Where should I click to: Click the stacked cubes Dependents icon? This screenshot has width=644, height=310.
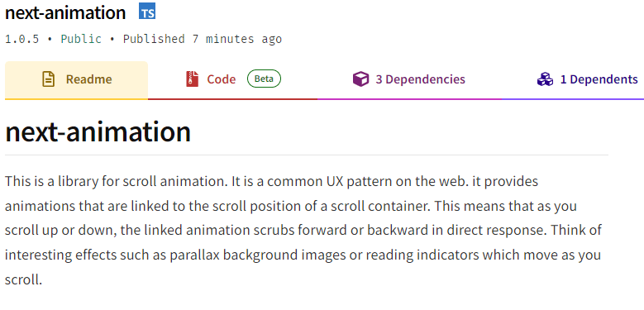(545, 79)
